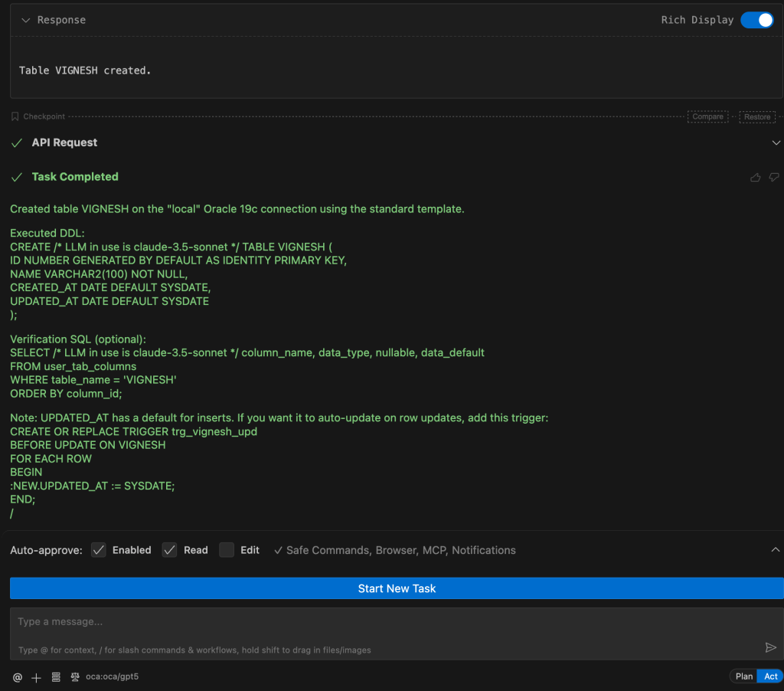Click the thumbs down feedback icon
Screen dimensions: 784x691
774,178
